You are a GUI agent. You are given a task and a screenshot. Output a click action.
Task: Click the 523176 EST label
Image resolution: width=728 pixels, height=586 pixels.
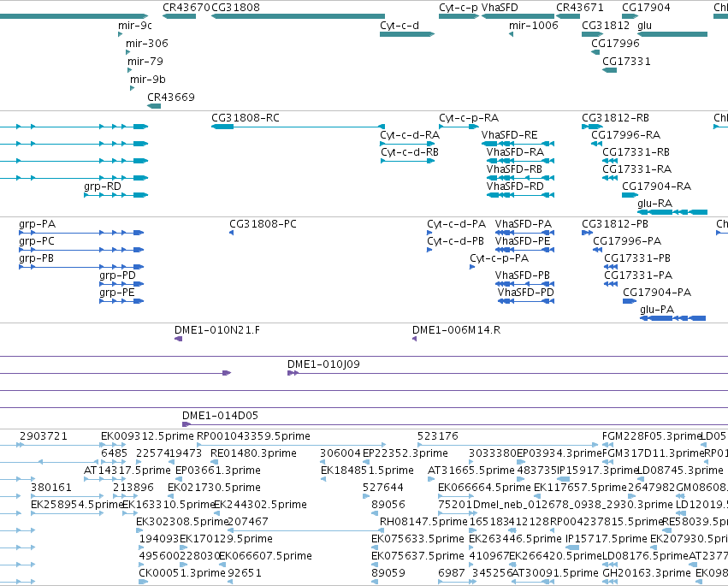437,436
